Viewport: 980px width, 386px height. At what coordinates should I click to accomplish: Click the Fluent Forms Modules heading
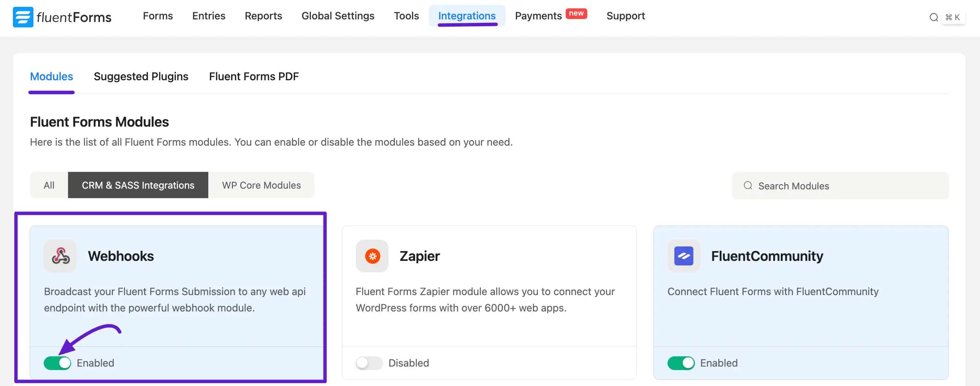99,122
